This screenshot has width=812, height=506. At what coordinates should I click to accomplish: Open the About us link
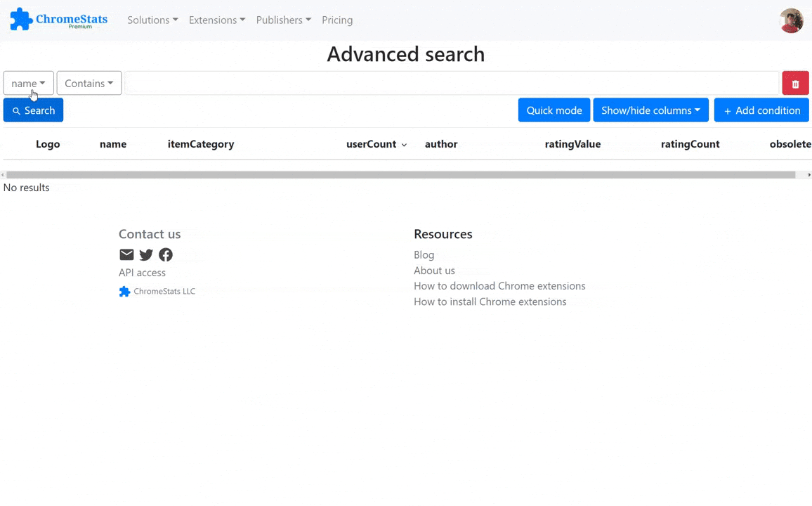434,271
